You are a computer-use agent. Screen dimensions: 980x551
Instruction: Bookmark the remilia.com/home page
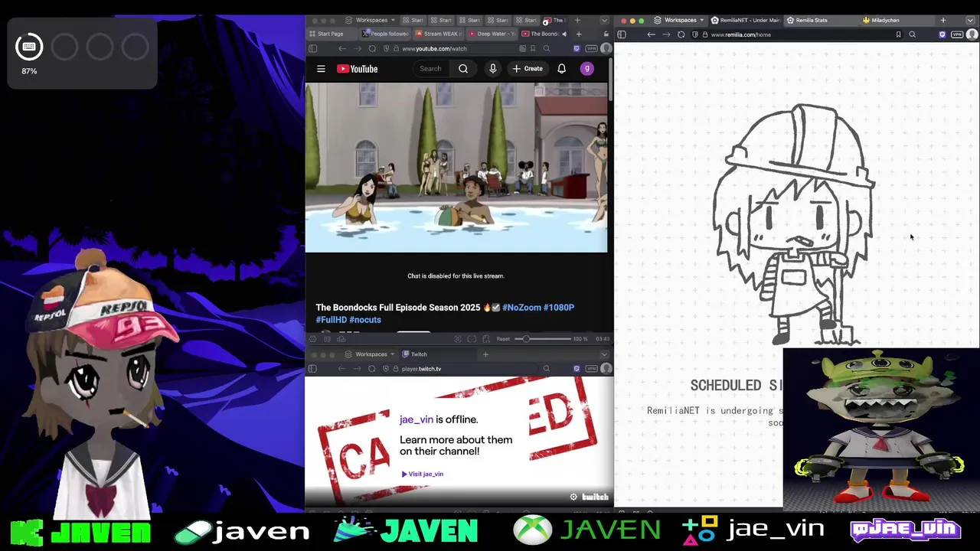point(898,34)
